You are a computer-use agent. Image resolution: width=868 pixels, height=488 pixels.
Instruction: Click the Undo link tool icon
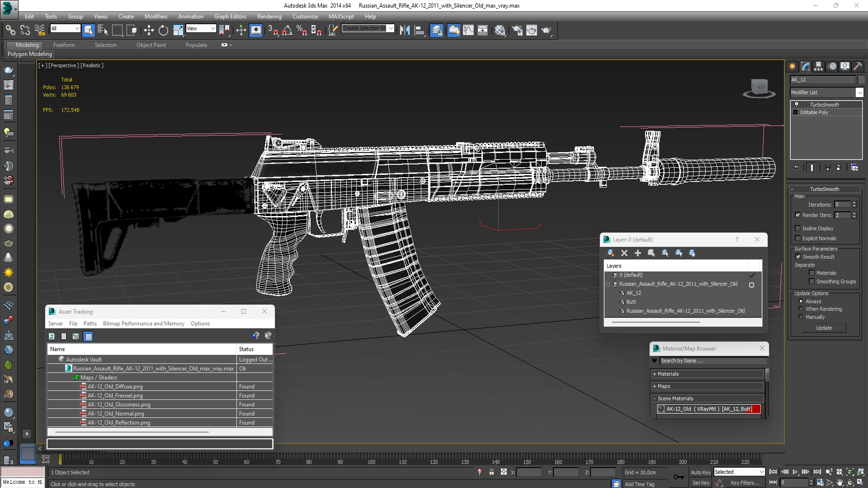coord(25,30)
